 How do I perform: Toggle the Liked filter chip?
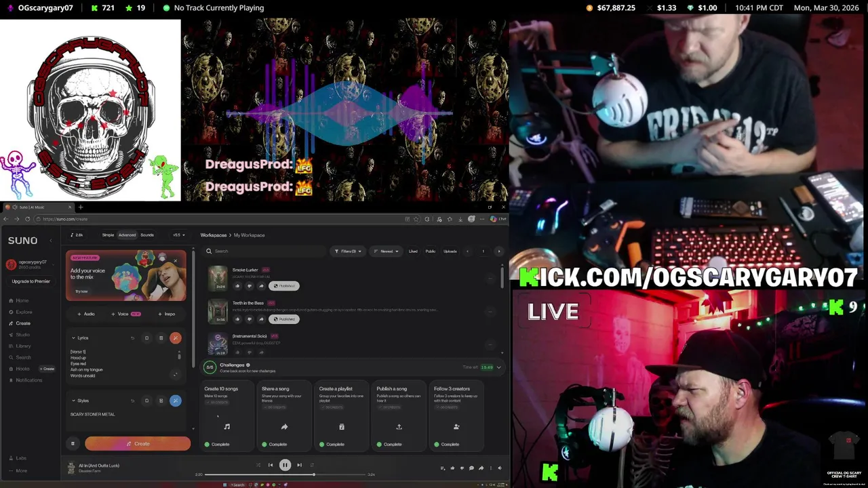(x=413, y=251)
